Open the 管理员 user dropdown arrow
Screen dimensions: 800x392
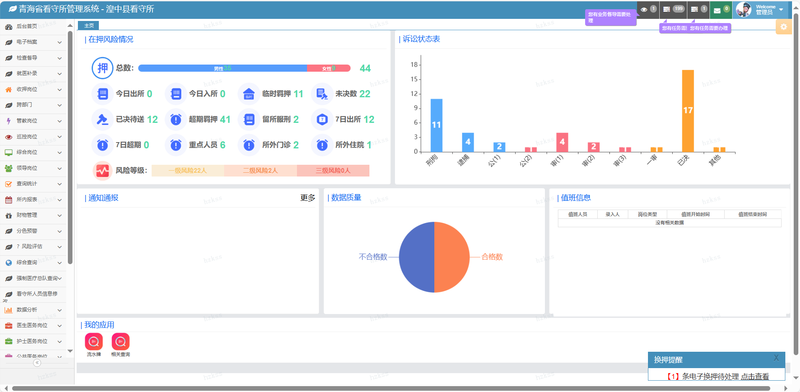point(781,10)
